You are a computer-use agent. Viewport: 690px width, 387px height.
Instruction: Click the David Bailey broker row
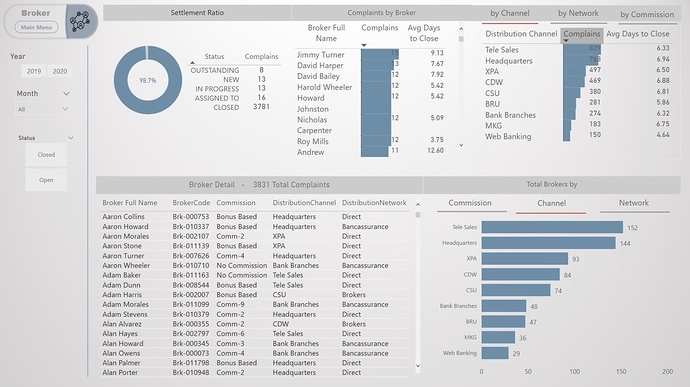click(x=371, y=76)
